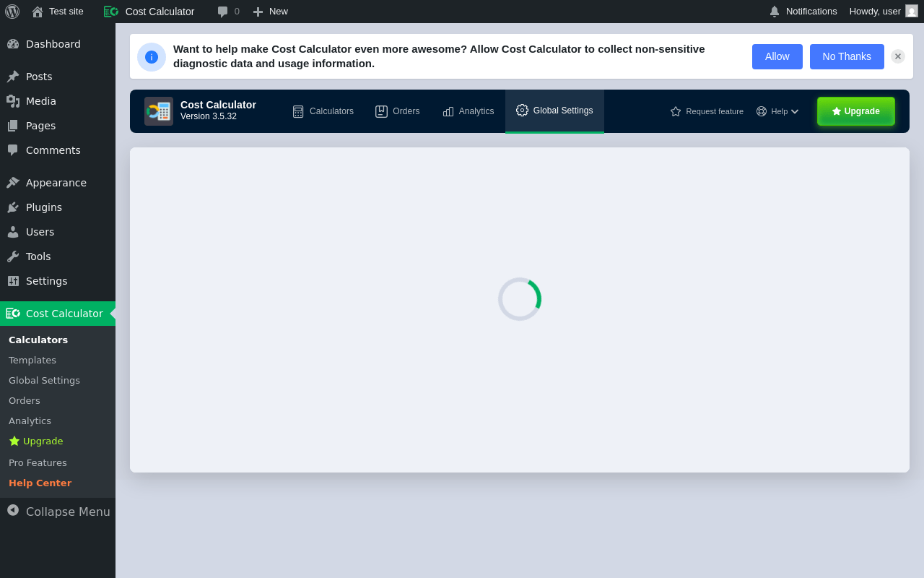The image size is (924, 578).
Task: Open the Media library menu
Action: (58, 101)
